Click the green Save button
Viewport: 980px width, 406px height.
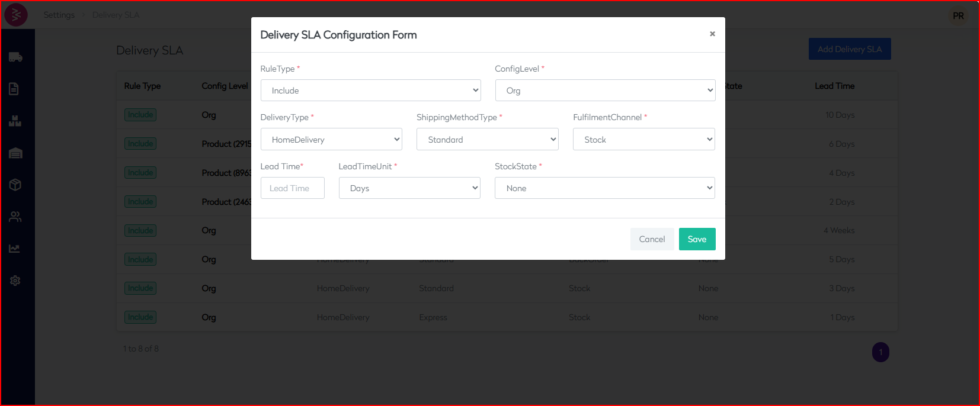pyautogui.click(x=697, y=239)
